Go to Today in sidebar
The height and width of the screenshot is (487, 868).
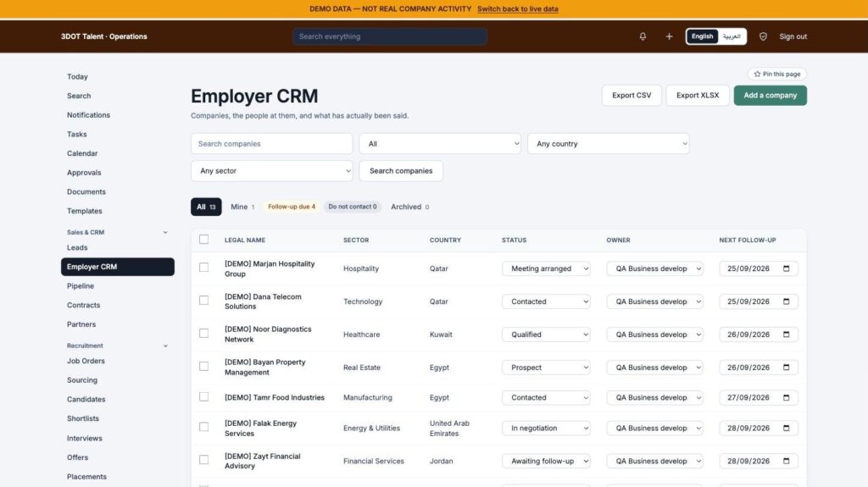(77, 77)
